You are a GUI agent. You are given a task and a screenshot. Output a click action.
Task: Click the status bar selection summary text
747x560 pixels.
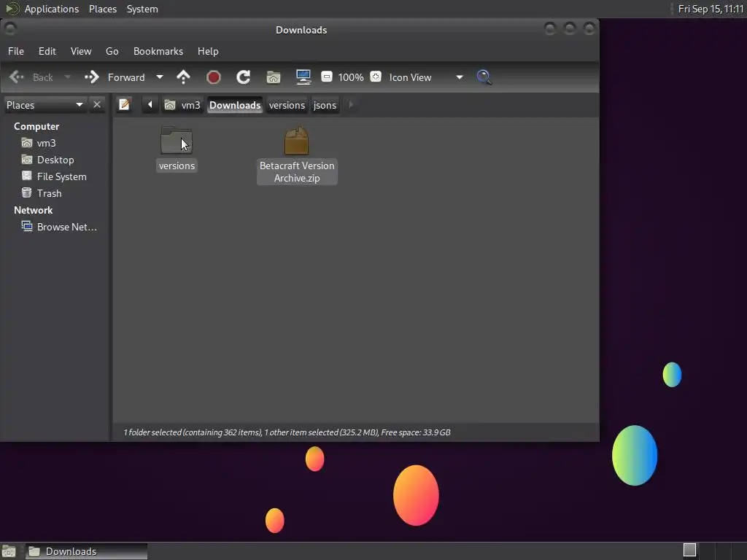287,432
